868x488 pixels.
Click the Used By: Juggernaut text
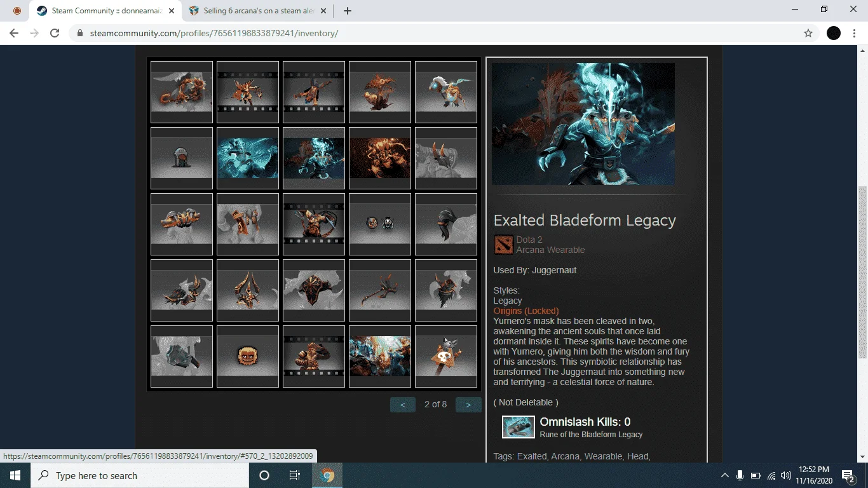click(x=535, y=270)
